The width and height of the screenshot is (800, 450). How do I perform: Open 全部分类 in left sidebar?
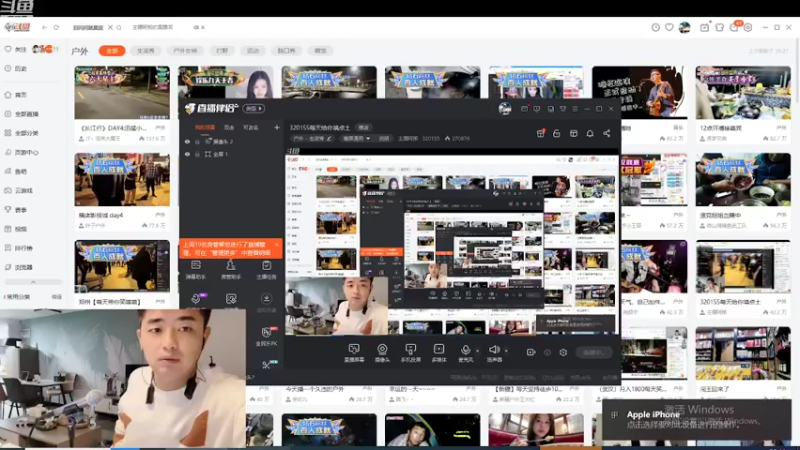click(21, 133)
